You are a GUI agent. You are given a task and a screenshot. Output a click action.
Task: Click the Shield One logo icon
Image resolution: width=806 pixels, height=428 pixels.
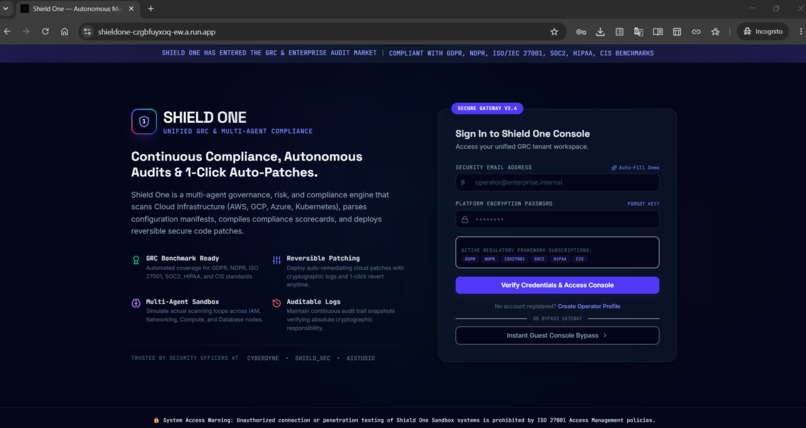point(144,122)
